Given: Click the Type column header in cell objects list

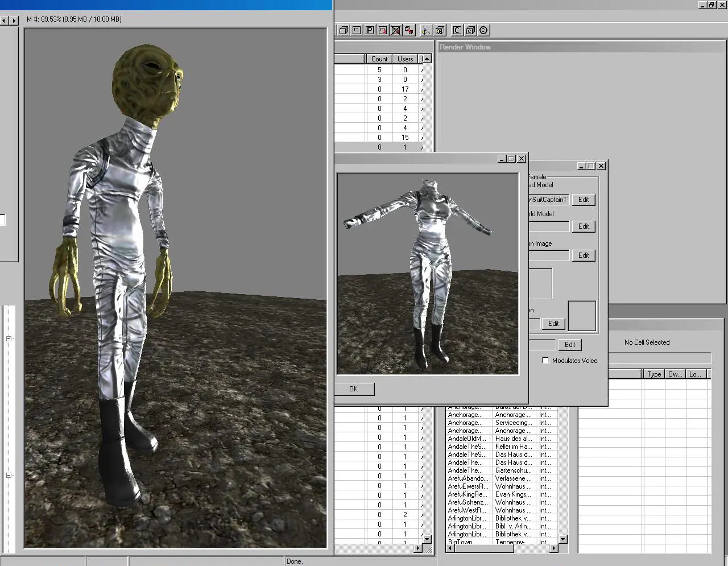Looking at the screenshot, I should (x=655, y=374).
